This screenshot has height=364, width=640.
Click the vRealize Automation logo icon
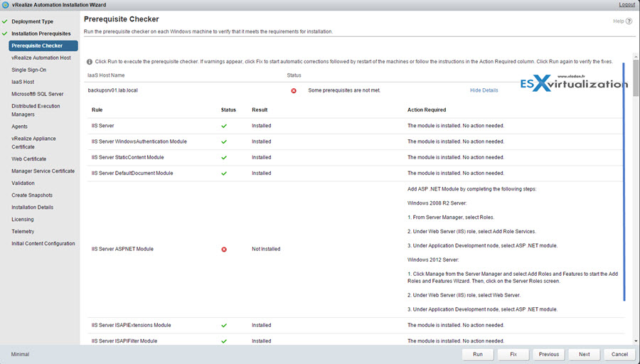pos(6,5)
